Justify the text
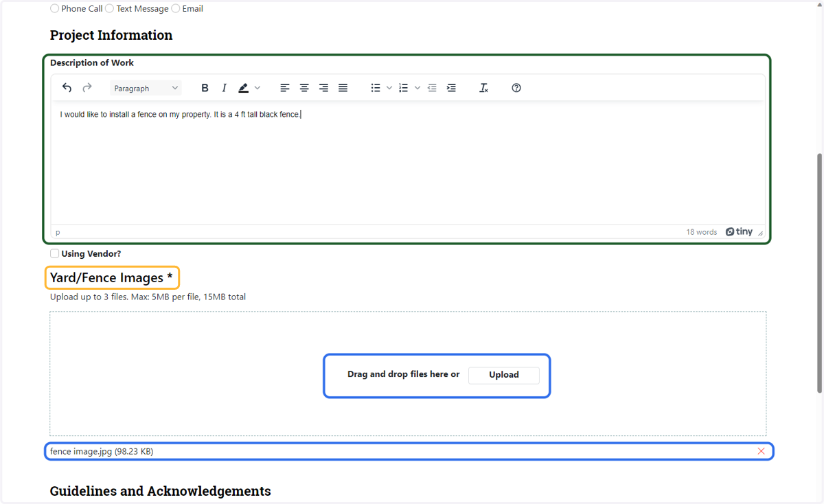Viewport: 824px width, 504px height. pos(343,88)
